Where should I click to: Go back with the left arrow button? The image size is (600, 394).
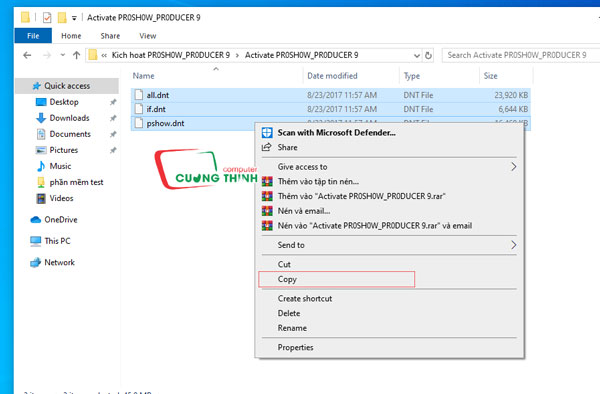pos(27,55)
